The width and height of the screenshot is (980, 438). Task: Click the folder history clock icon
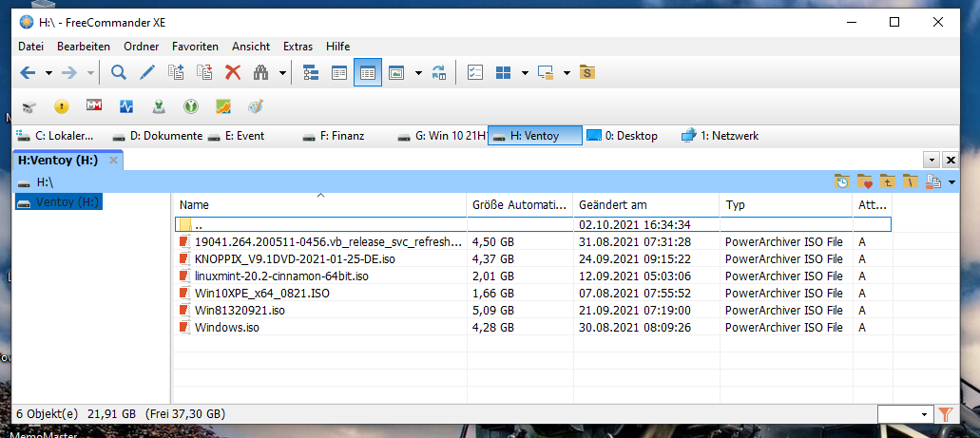(842, 181)
